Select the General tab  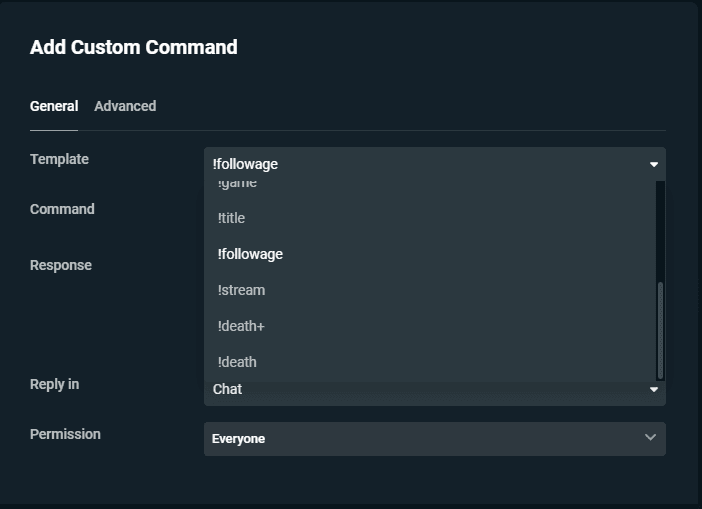54,106
